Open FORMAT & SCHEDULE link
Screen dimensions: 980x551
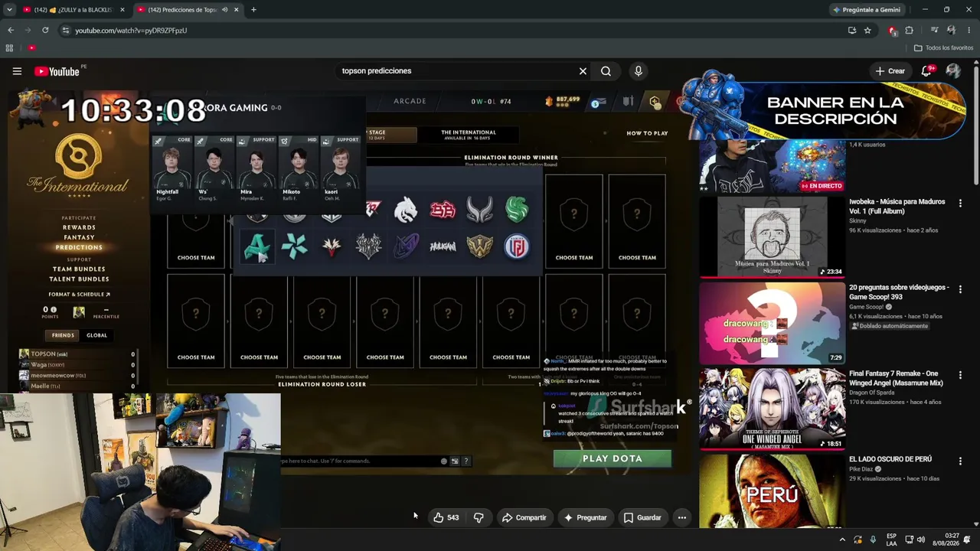tap(79, 295)
